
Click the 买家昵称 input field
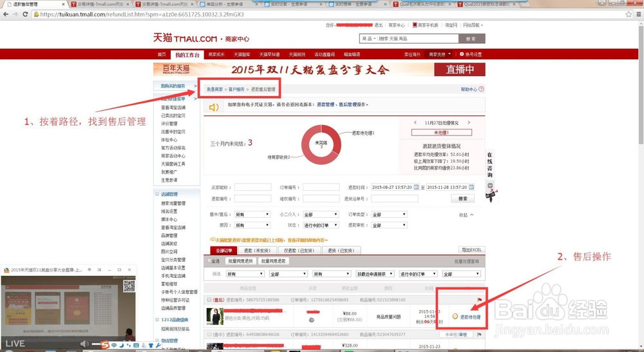(252, 187)
